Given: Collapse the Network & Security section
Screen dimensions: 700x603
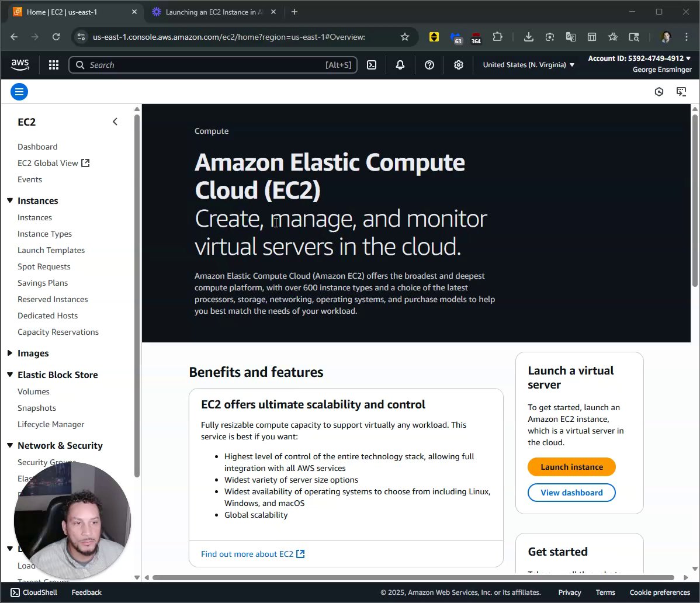Looking at the screenshot, I should pos(10,445).
